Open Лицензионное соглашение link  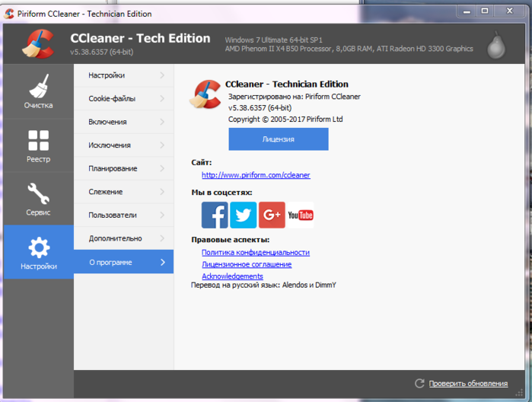(247, 264)
